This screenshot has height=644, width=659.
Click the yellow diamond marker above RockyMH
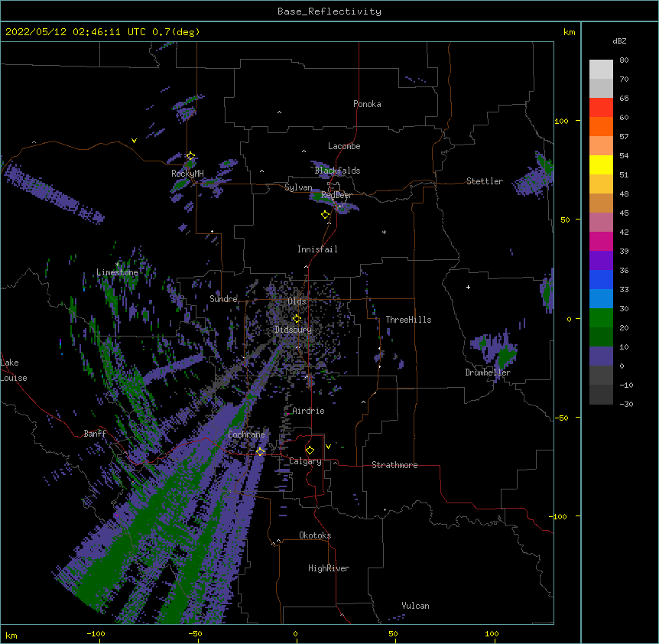(191, 156)
